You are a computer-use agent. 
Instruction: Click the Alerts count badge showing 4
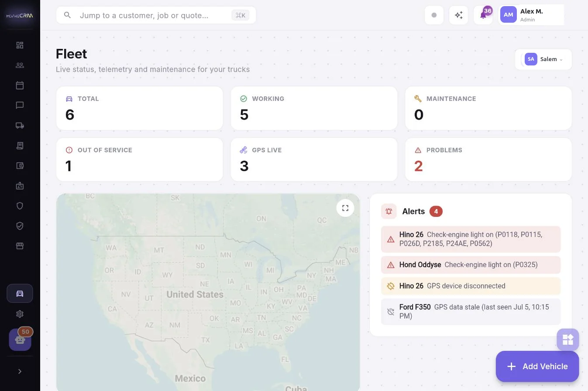[436, 212]
